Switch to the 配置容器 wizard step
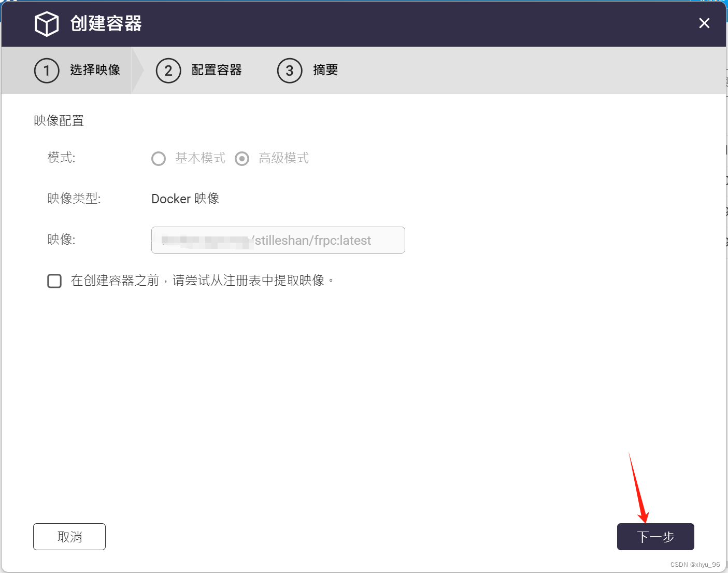Image resolution: width=728 pixels, height=573 pixels. 217,71
